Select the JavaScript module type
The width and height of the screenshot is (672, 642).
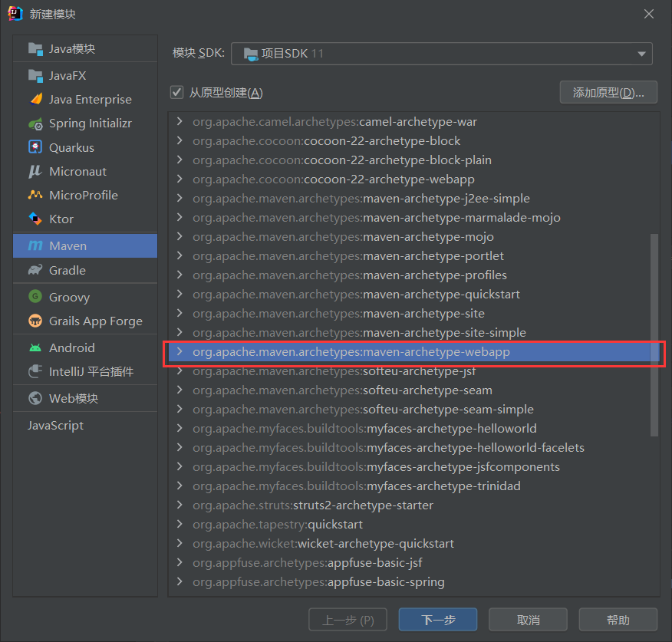pyautogui.click(x=85, y=425)
